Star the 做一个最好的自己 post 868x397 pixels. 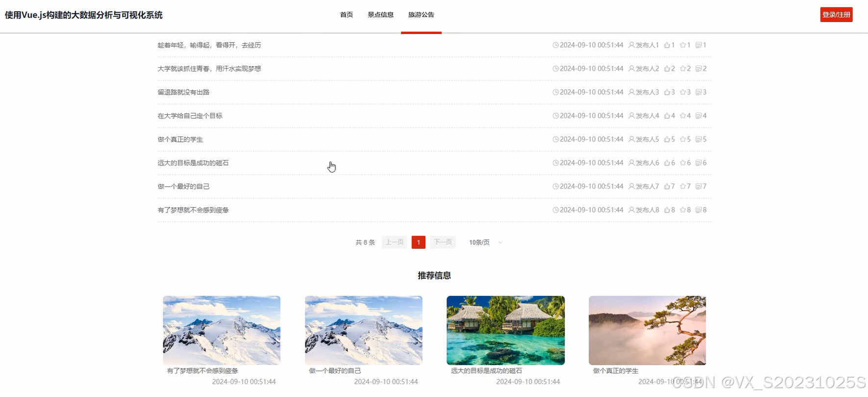[683, 186]
